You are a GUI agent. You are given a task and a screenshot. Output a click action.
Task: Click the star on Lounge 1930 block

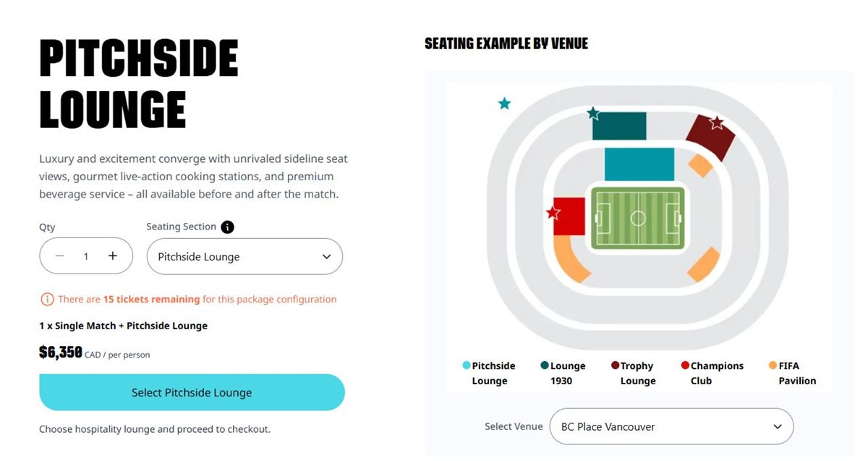pyautogui.click(x=593, y=114)
